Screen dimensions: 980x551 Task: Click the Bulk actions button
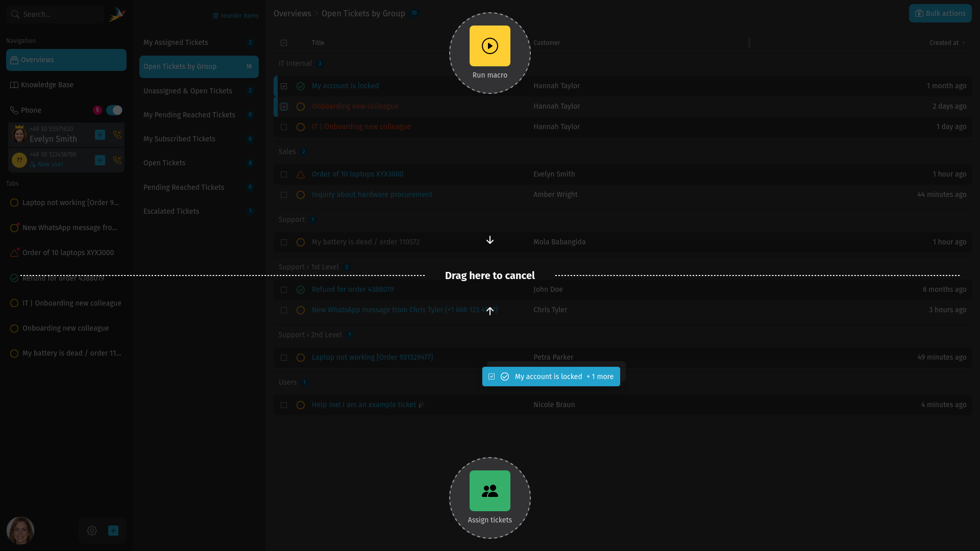click(x=940, y=13)
